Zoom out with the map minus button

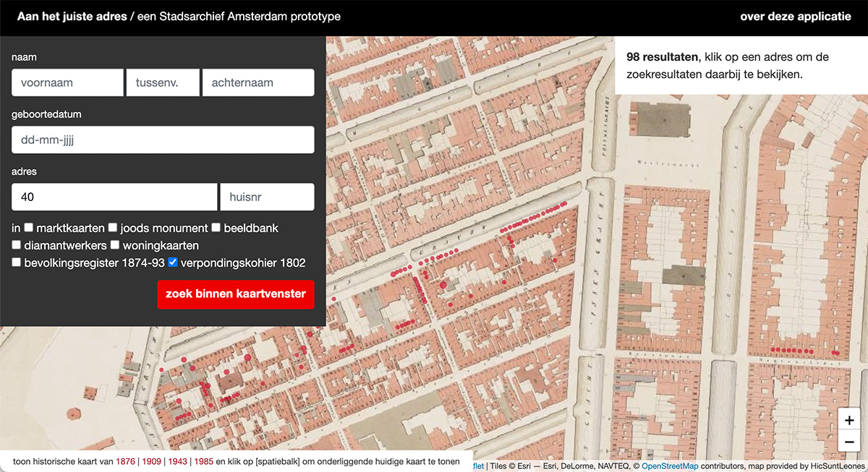[849, 442]
